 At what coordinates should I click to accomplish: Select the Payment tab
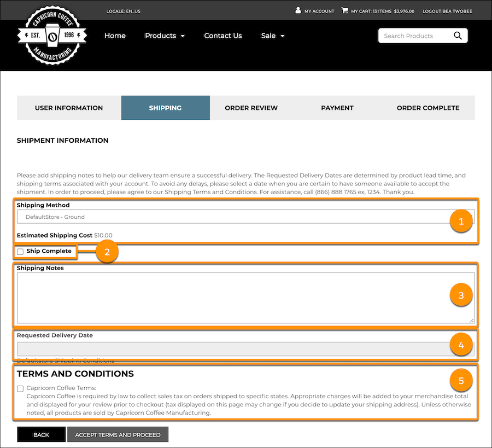(337, 108)
